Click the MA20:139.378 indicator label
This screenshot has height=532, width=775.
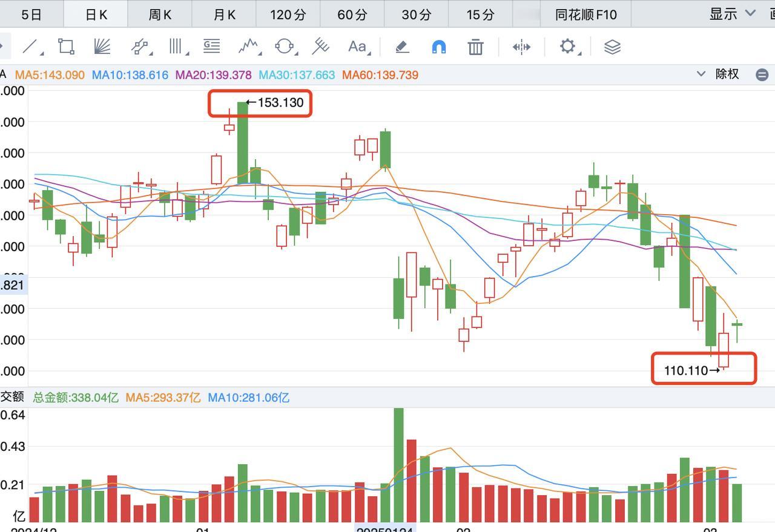213,75
